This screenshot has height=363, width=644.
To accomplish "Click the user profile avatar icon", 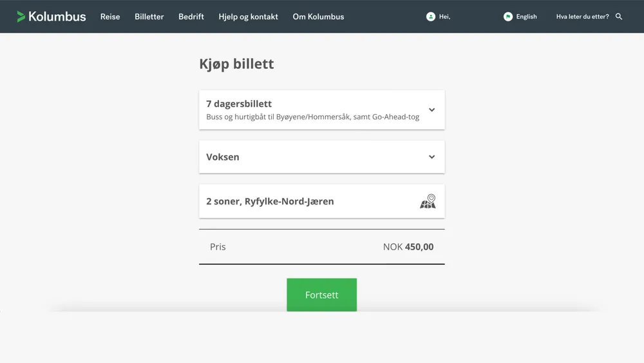I will point(431,17).
